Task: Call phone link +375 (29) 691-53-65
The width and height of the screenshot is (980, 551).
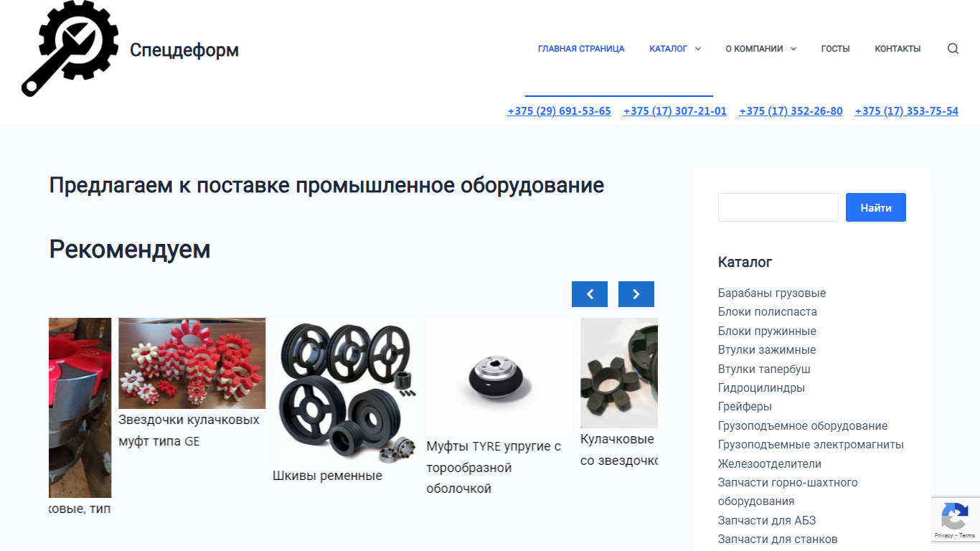Action: point(559,111)
